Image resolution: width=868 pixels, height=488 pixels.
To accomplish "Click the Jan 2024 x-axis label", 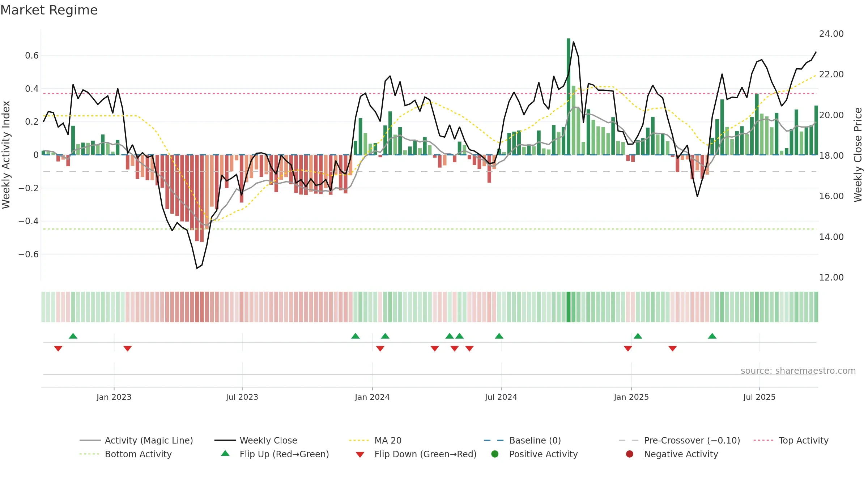I will point(372,397).
